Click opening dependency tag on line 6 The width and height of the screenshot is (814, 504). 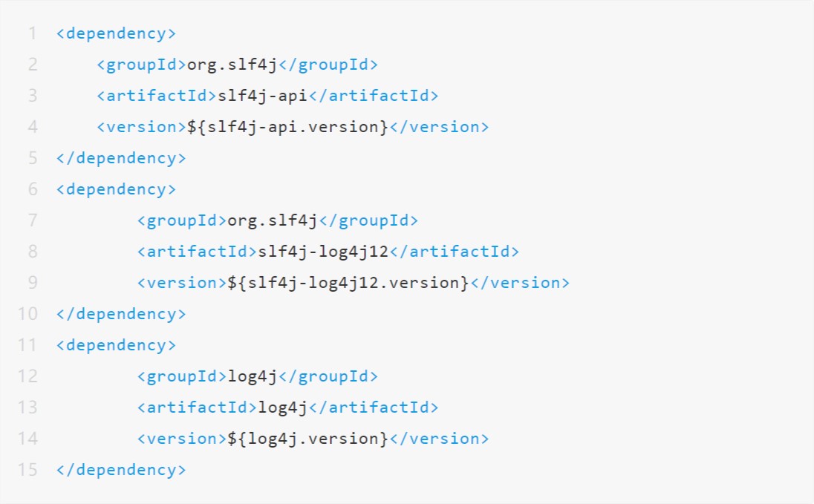(x=117, y=189)
